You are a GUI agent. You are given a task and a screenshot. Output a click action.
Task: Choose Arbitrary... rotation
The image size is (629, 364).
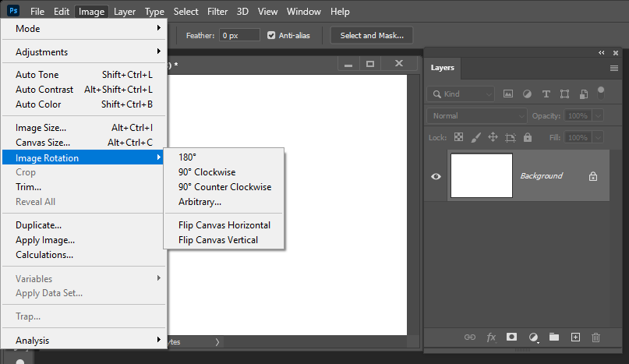(224, 201)
